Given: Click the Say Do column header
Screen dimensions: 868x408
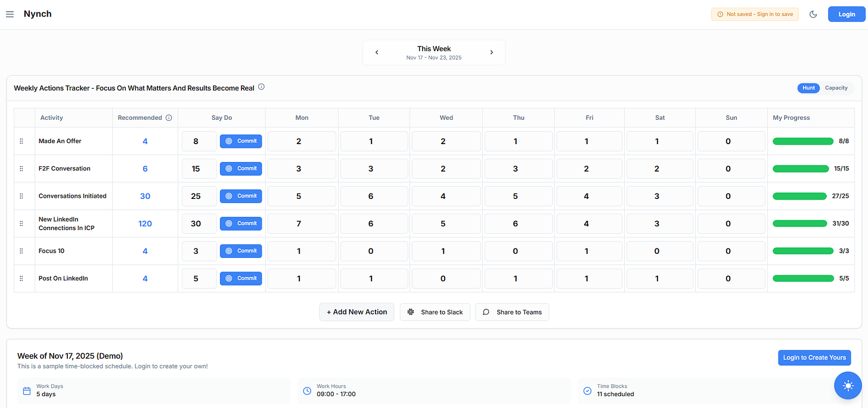Looking at the screenshot, I should point(222,118).
